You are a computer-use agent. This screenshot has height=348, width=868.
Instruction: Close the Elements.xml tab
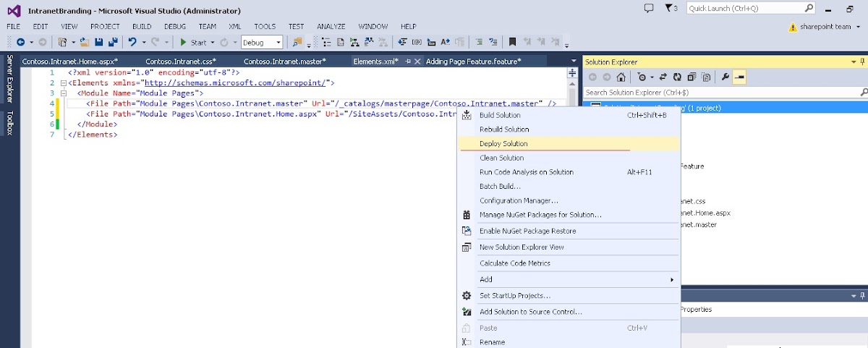tap(417, 61)
